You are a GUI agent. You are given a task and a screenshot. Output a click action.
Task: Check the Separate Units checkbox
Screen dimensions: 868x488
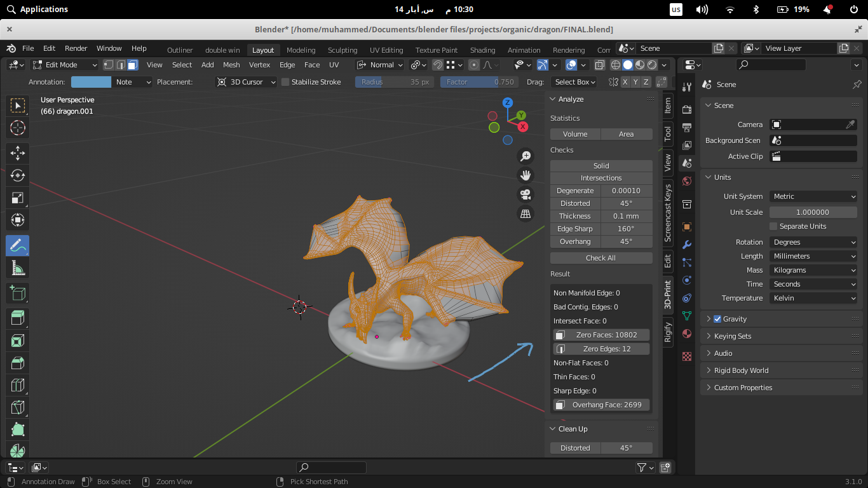(x=773, y=226)
